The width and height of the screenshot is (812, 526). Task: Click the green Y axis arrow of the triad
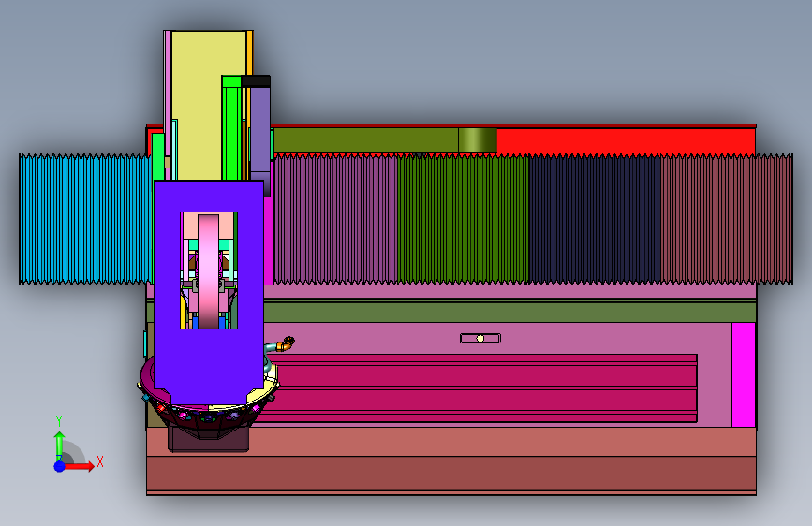pyautogui.click(x=59, y=446)
